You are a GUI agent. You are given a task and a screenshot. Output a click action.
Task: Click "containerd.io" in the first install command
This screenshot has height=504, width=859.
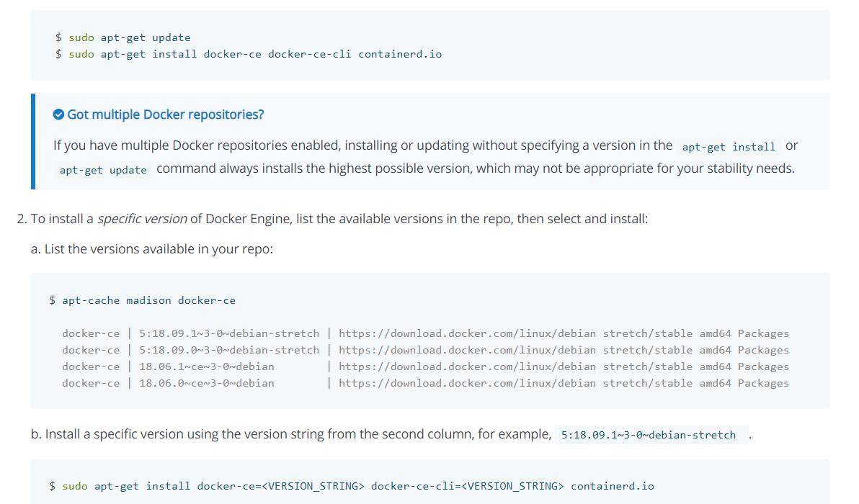[400, 54]
